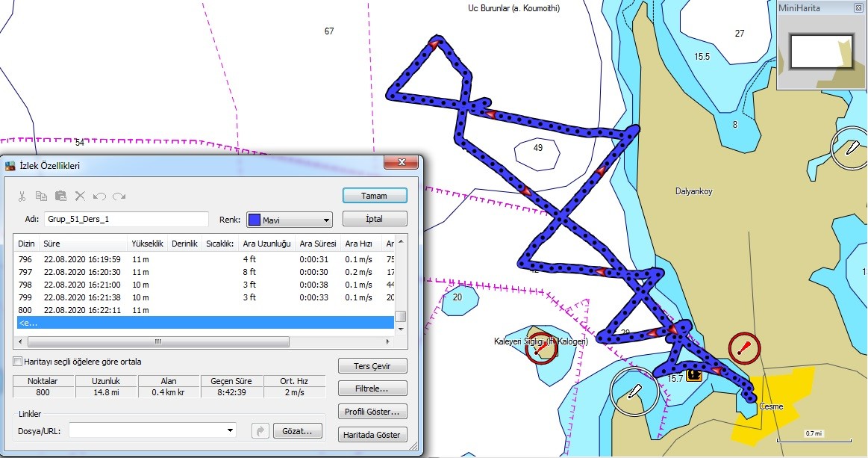This screenshot has height=458, width=868.
Task: Click the blue color swatch beside Mavi
Action: pos(254,220)
